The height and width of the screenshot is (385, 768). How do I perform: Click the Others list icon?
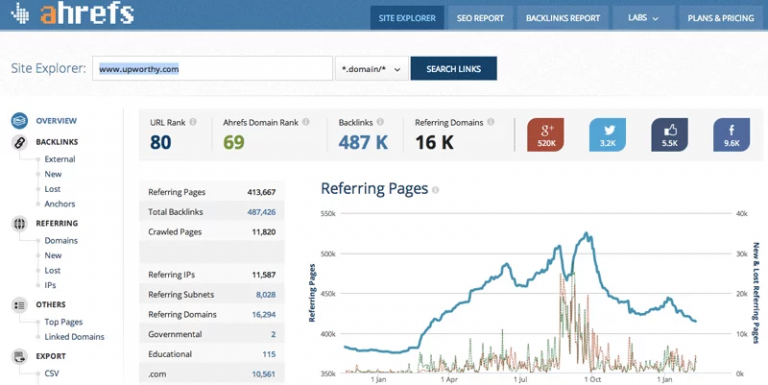coord(20,305)
